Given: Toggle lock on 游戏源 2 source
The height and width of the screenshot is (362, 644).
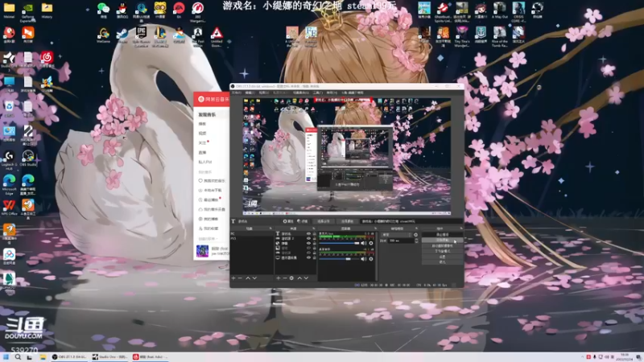Looking at the screenshot, I should 314,238.
